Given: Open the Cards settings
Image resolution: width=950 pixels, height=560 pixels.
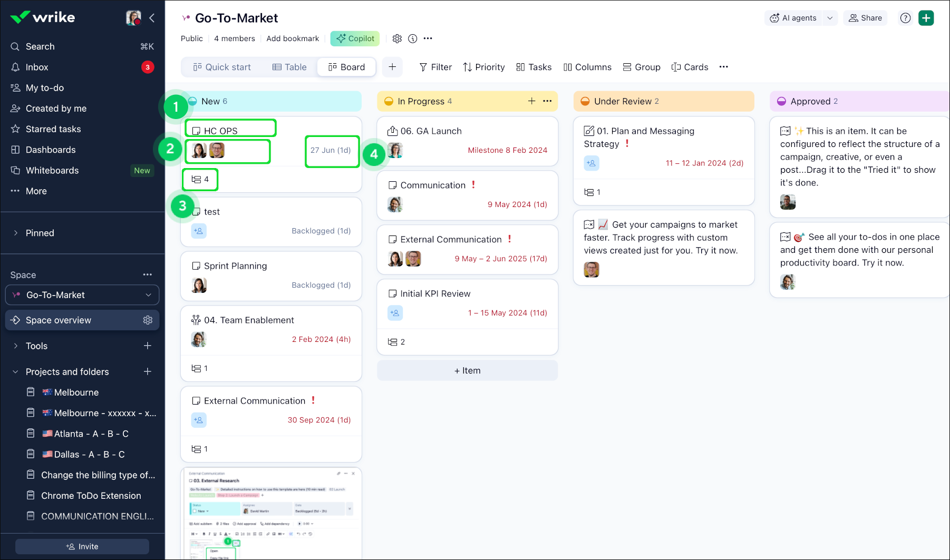Looking at the screenshot, I should (x=690, y=67).
